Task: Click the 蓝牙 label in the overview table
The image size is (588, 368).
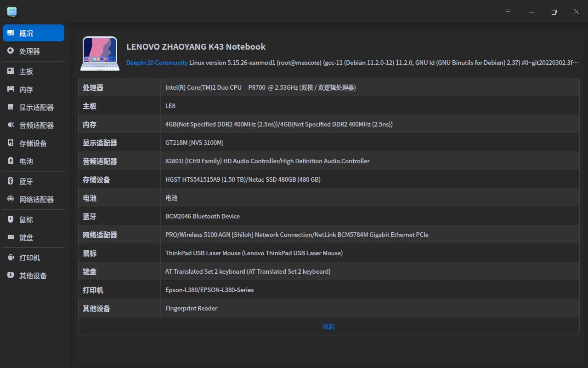Action: [x=90, y=216]
